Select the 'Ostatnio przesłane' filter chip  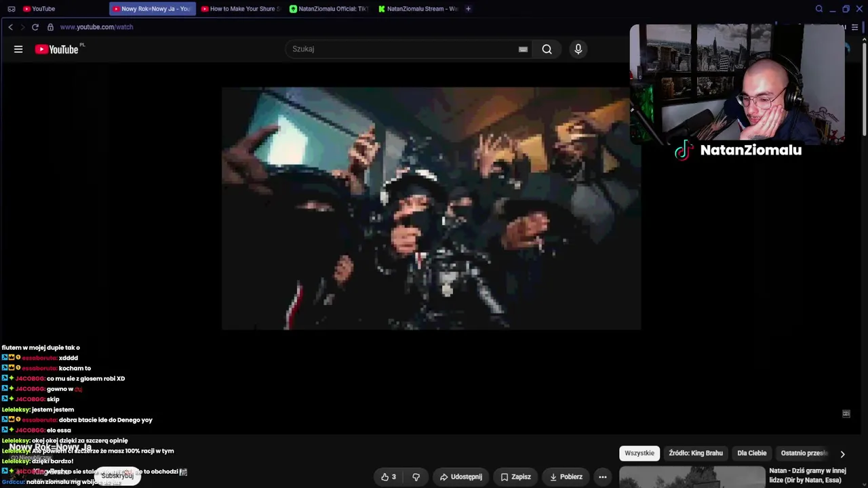tap(804, 453)
